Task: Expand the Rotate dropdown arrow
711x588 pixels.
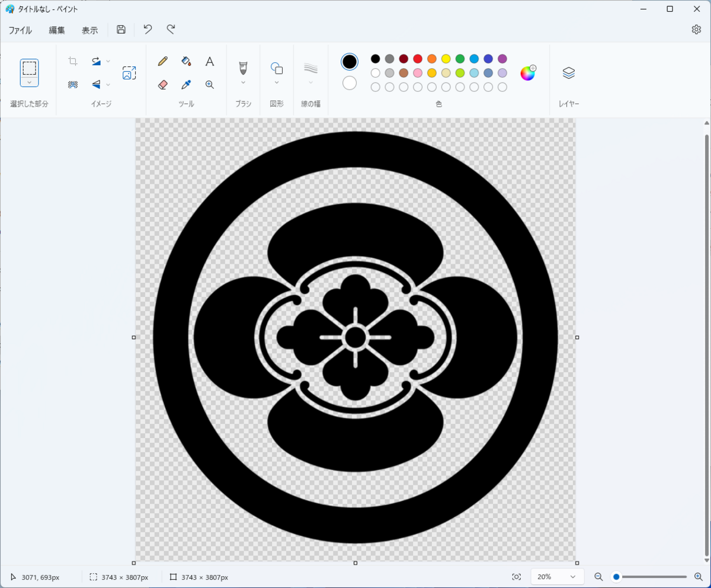Action: [x=108, y=61]
